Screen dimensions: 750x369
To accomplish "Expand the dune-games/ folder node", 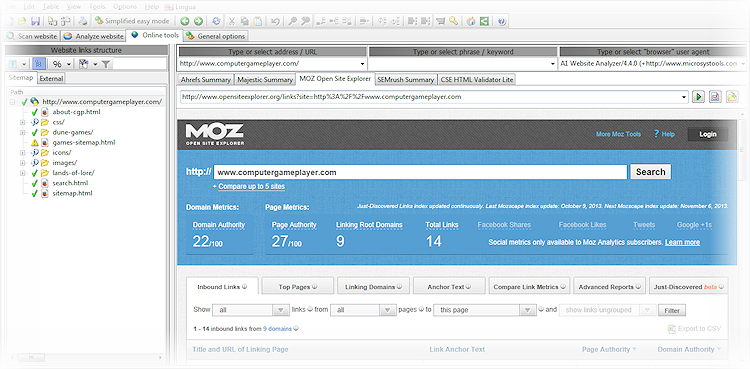I will point(22,132).
